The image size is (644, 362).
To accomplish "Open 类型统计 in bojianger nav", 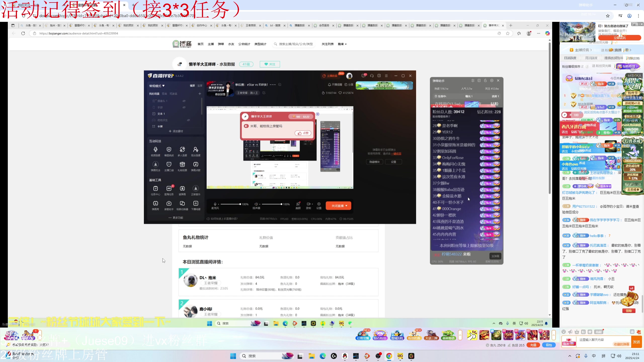I will (x=260, y=44).
